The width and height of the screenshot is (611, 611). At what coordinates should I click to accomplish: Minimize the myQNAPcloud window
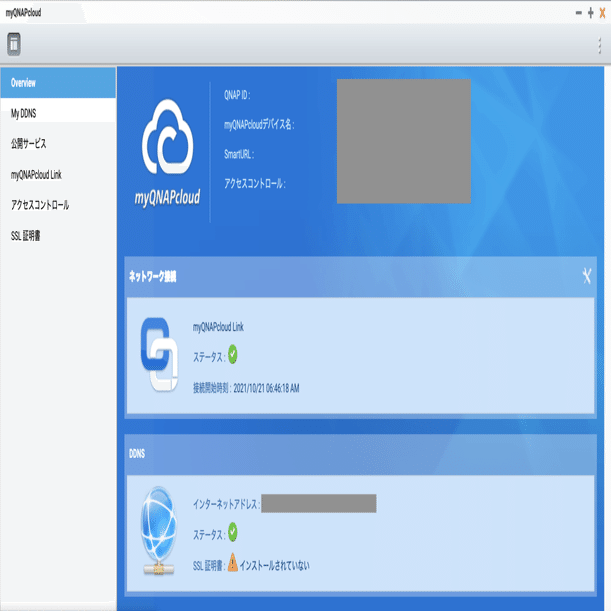579,13
